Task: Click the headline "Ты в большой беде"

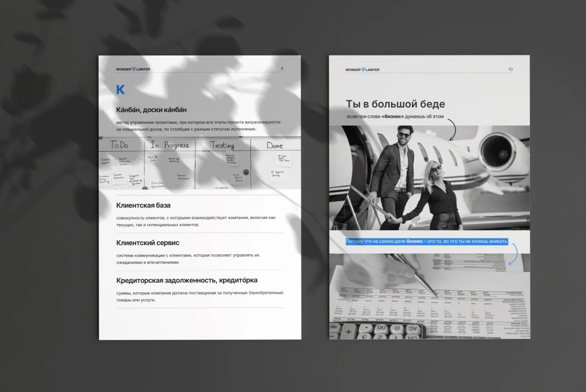Action: click(396, 104)
